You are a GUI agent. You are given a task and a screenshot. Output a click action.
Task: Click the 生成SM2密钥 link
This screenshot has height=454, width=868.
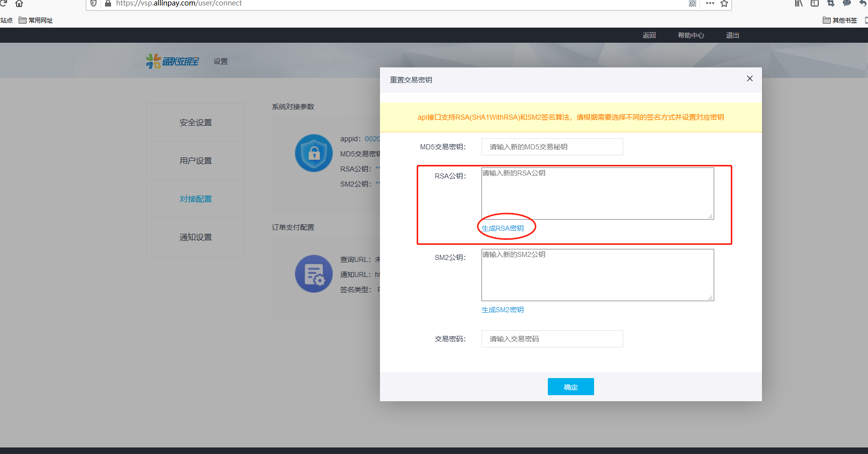503,310
